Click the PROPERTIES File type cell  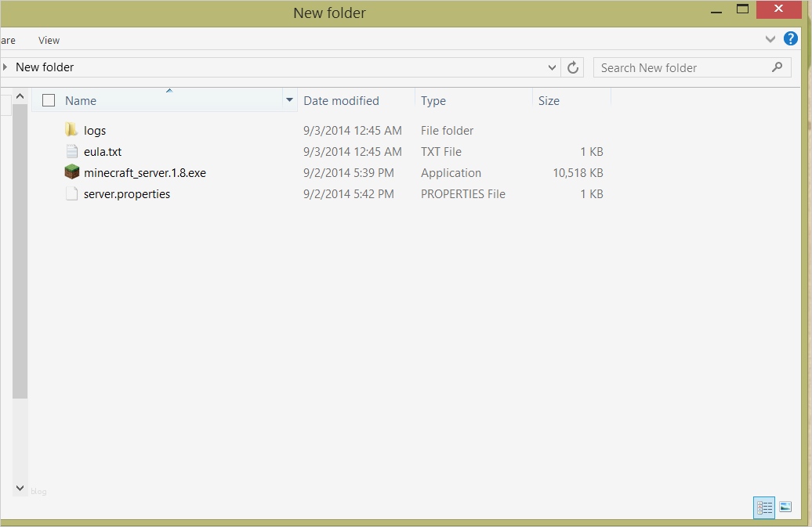463,194
